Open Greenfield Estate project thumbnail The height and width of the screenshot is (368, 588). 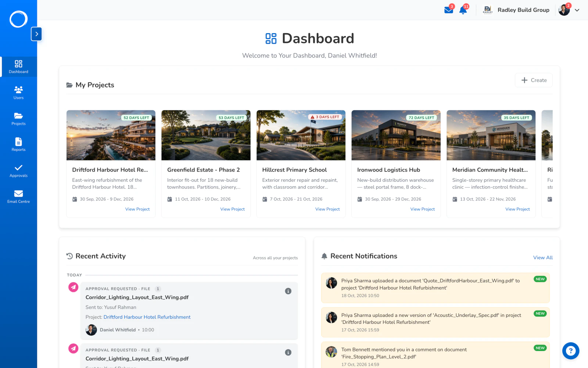[x=206, y=135]
